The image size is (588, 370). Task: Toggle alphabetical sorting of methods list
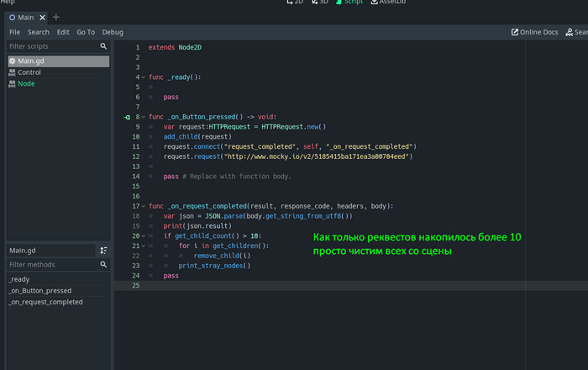point(103,251)
